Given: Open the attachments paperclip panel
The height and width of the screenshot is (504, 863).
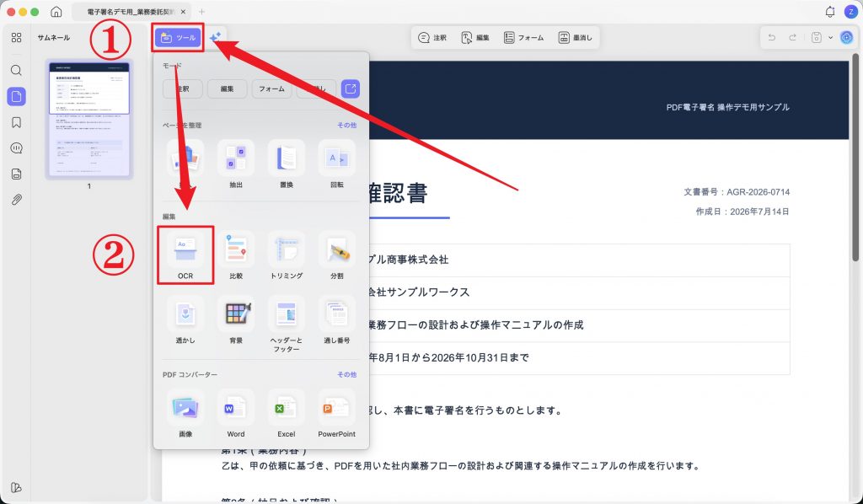Looking at the screenshot, I should pos(17,200).
